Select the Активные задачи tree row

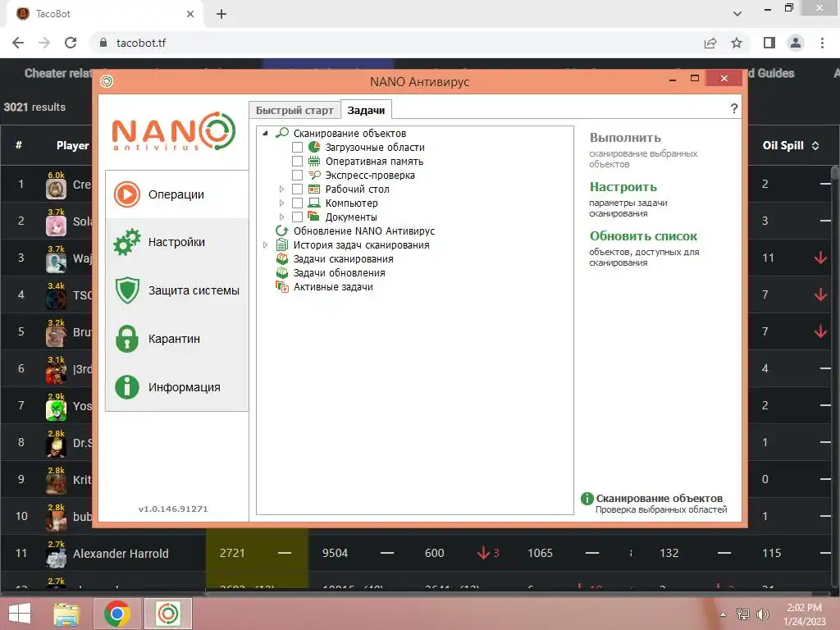click(333, 286)
